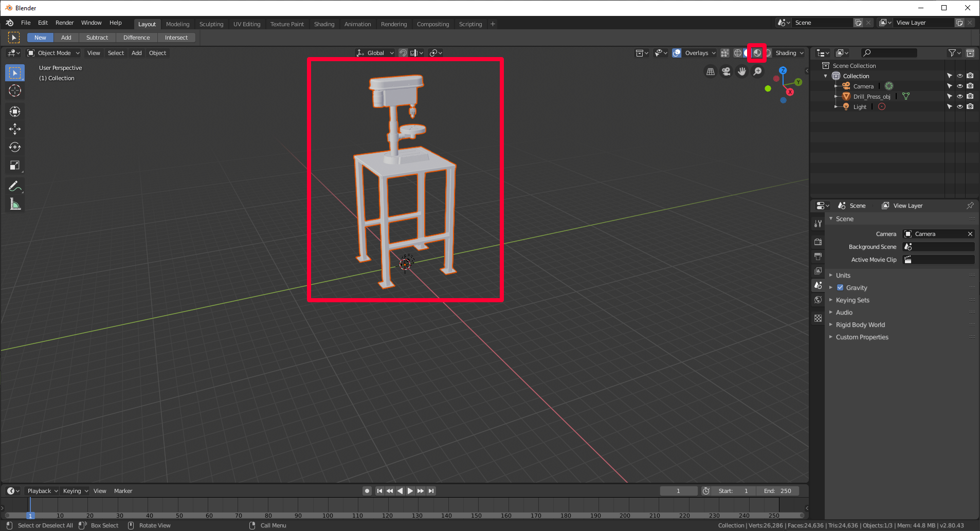Viewport: 980px width, 531px height.
Task: Open the Overlays dropdown
Action: pyautogui.click(x=713, y=52)
